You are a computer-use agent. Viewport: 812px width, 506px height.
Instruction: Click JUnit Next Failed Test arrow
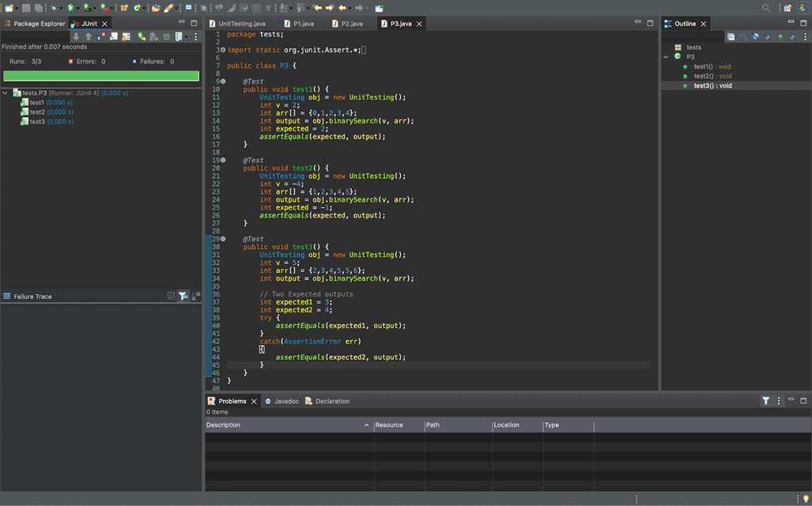point(76,37)
